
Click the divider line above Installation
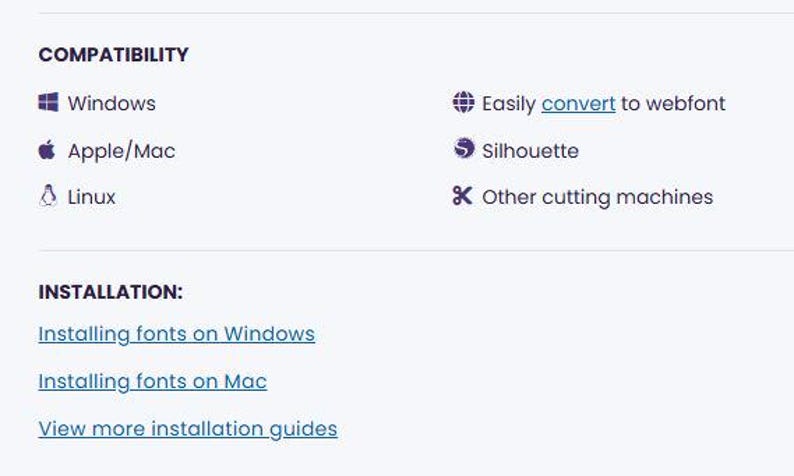point(416,250)
